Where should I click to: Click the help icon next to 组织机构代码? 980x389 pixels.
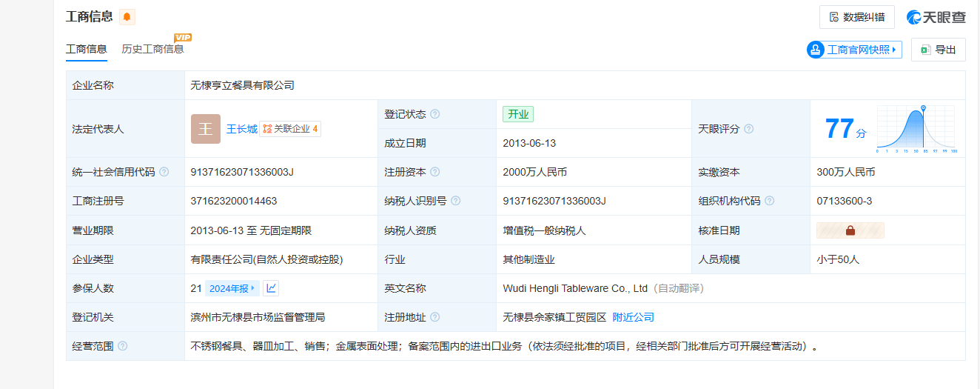(x=770, y=201)
